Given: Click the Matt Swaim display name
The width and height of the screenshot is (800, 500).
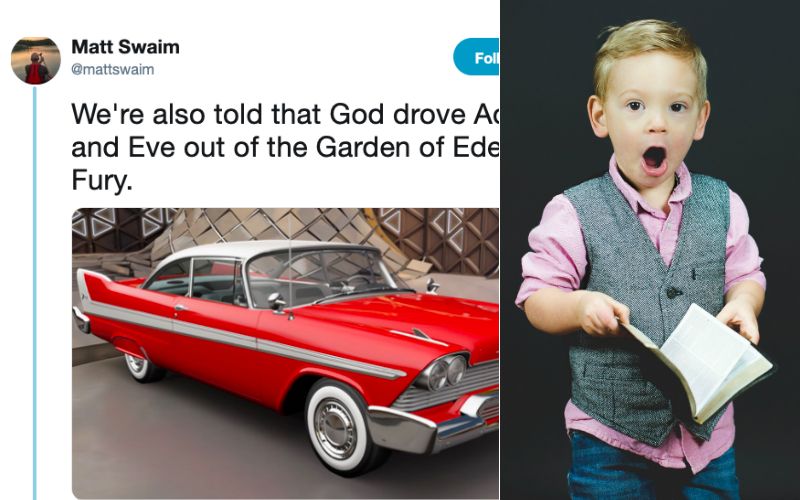Looking at the screenshot, I should coord(126,47).
